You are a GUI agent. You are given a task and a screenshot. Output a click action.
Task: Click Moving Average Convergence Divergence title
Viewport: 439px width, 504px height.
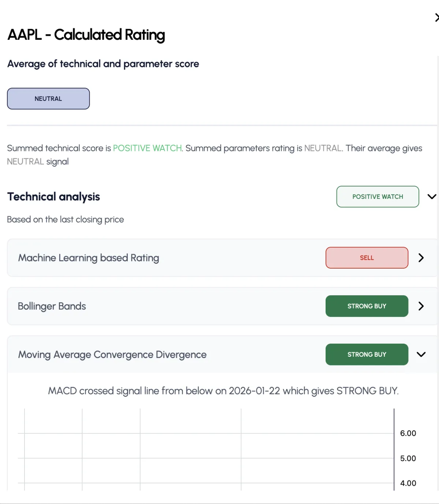click(112, 355)
